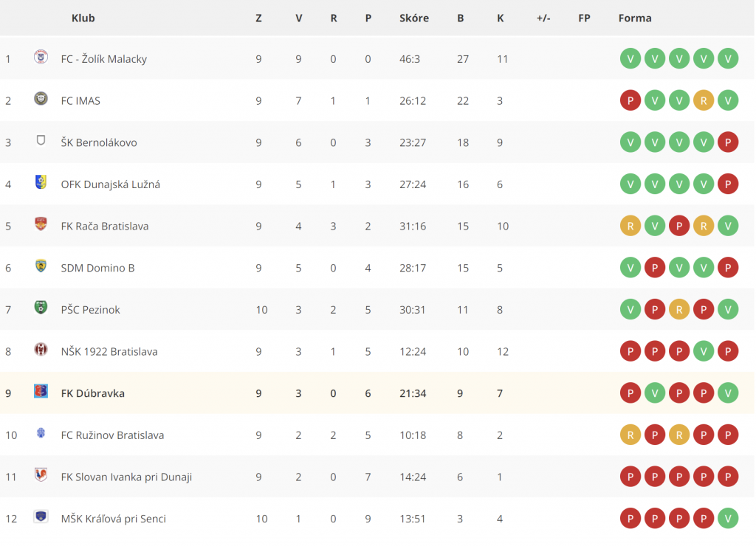Screen dimensions: 756x546
Task: Click NŠK 1922 Bratislava's green V form badge
Action: click(x=704, y=351)
